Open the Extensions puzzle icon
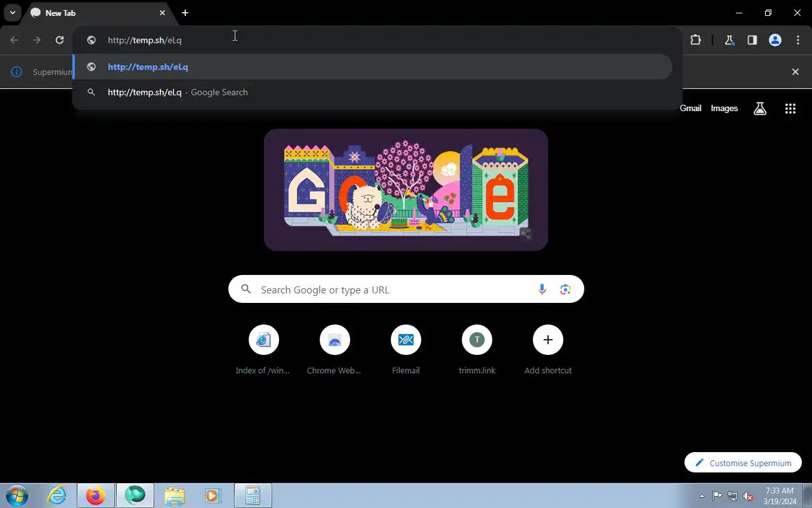 click(x=695, y=40)
